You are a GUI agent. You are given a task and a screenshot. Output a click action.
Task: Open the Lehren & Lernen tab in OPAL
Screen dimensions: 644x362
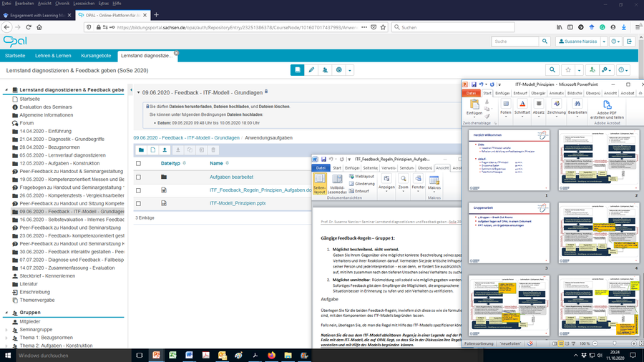click(53, 56)
